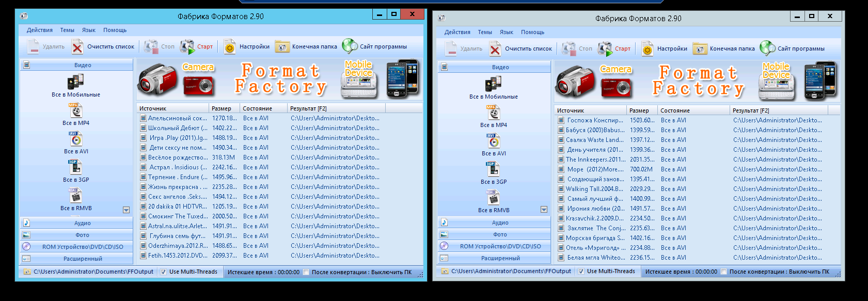Click Format Factory banner in right window
This screenshot has width=868, height=301.
pos(698,81)
